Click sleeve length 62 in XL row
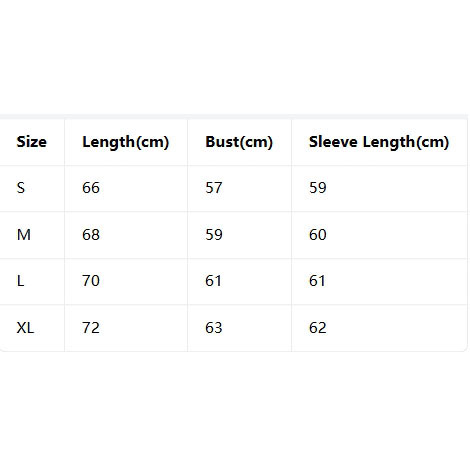The height and width of the screenshot is (470, 470). click(318, 328)
